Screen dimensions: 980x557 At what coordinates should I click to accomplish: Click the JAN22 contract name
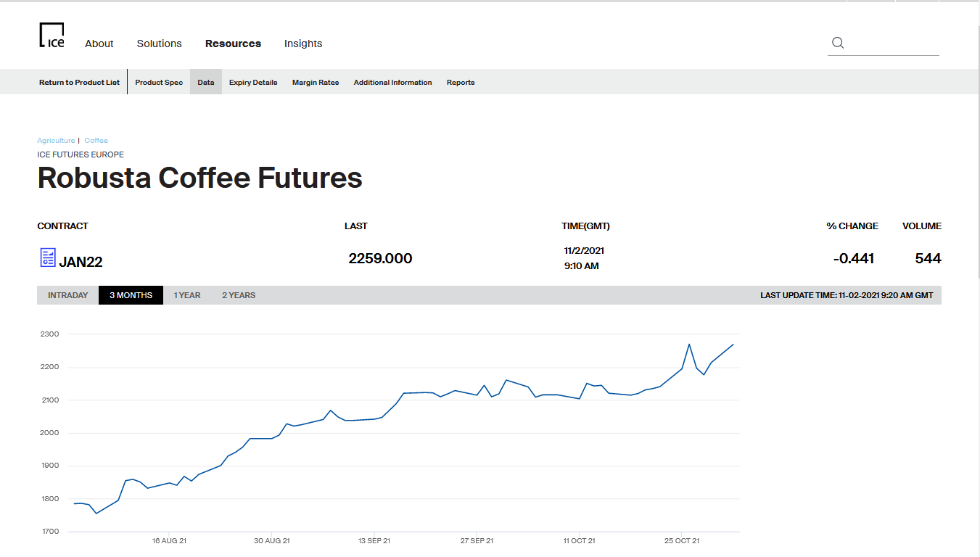pyautogui.click(x=81, y=262)
